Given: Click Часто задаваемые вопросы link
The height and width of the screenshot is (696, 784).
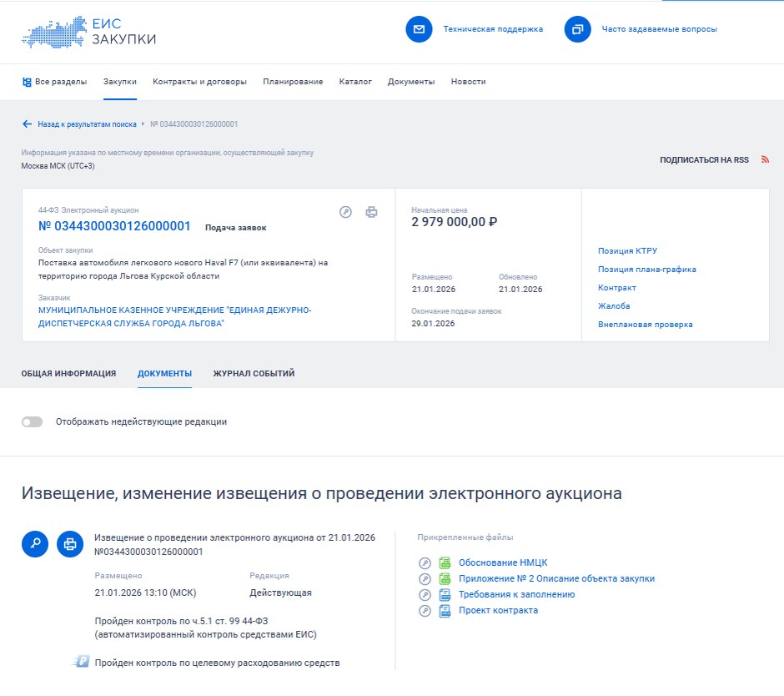Looking at the screenshot, I should (660, 29).
